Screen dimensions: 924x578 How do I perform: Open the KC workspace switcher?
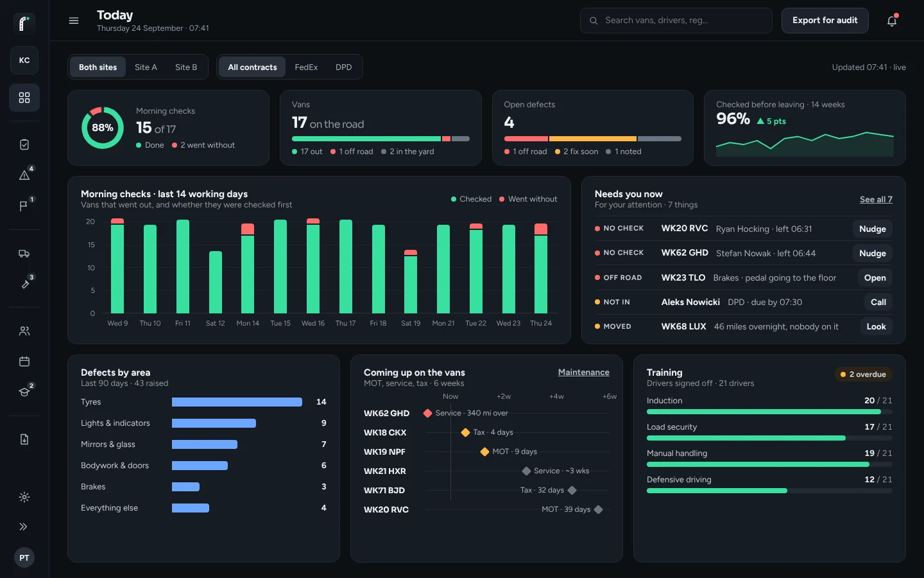[24, 60]
